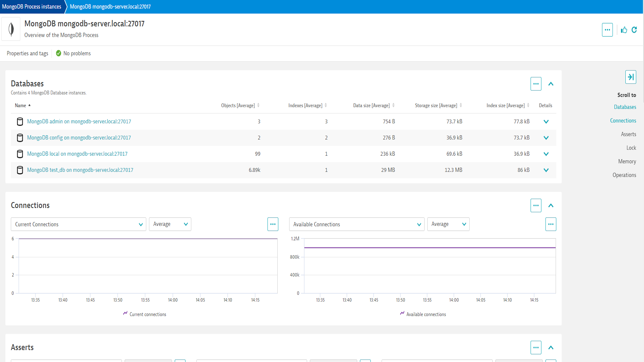The image size is (644, 362).
Task: Collapse the Connections section
Action: (551, 205)
